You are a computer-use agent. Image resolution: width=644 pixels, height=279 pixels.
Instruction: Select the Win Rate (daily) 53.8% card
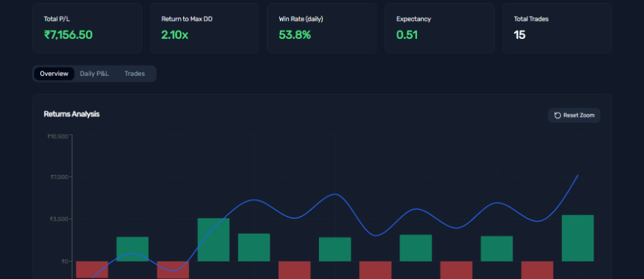click(322, 28)
